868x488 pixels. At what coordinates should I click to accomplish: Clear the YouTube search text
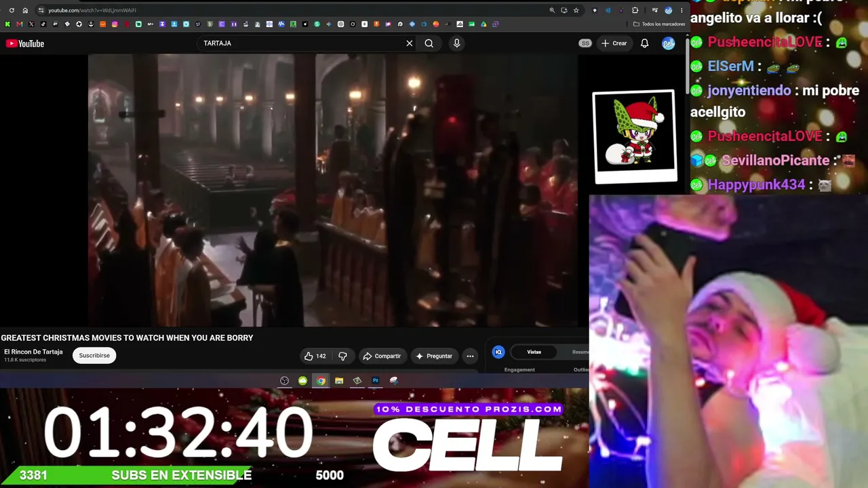(x=410, y=43)
